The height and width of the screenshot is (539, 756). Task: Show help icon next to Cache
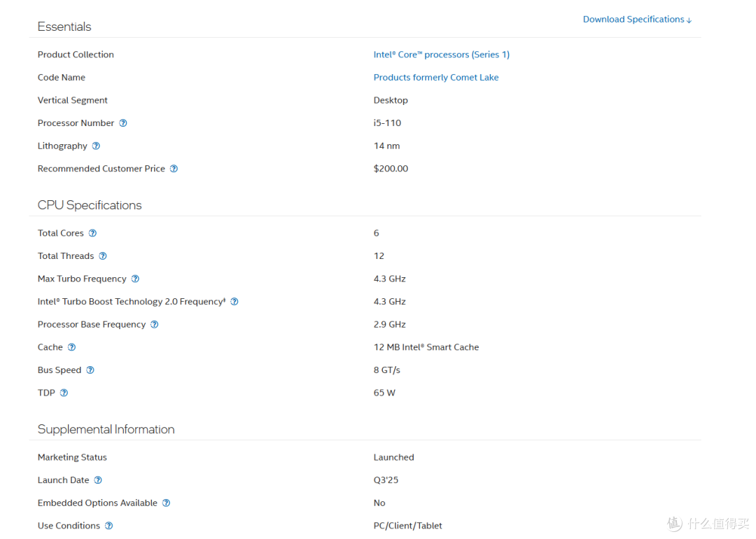71,347
